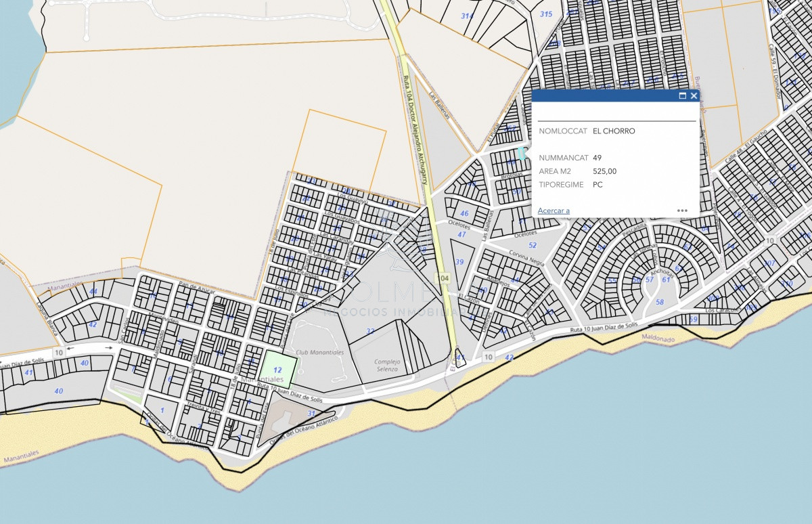Close the EL CHORRO info popup
The width and height of the screenshot is (812, 524).
694,96
